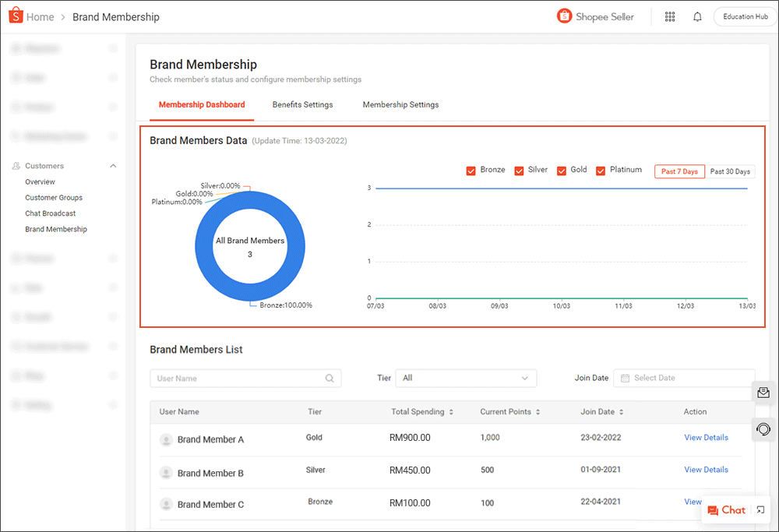Click the search magnifier in User Name field

click(330, 379)
